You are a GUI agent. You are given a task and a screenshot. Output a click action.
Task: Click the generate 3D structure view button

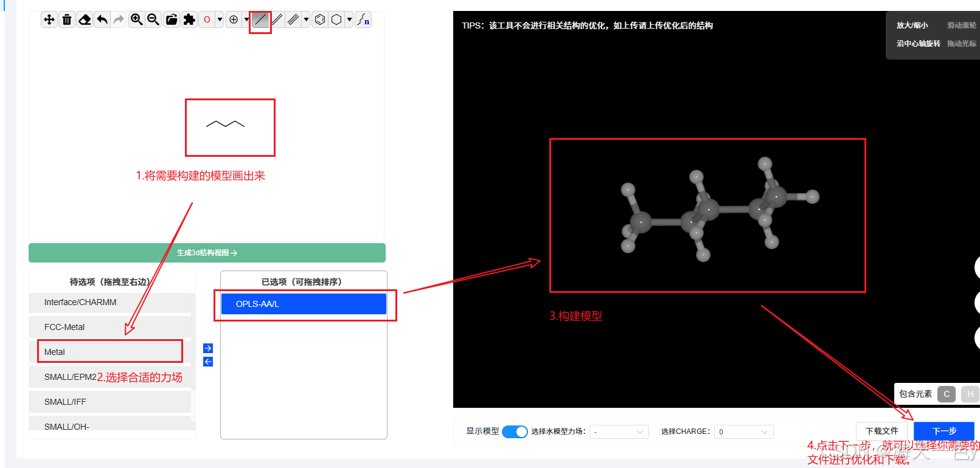pyautogui.click(x=207, y=253)
